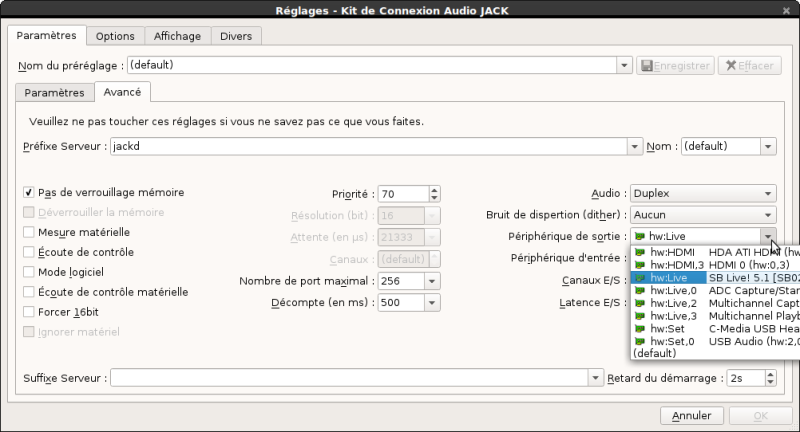Enable Écoute de contrôle checkbox

tap(29, 252)
